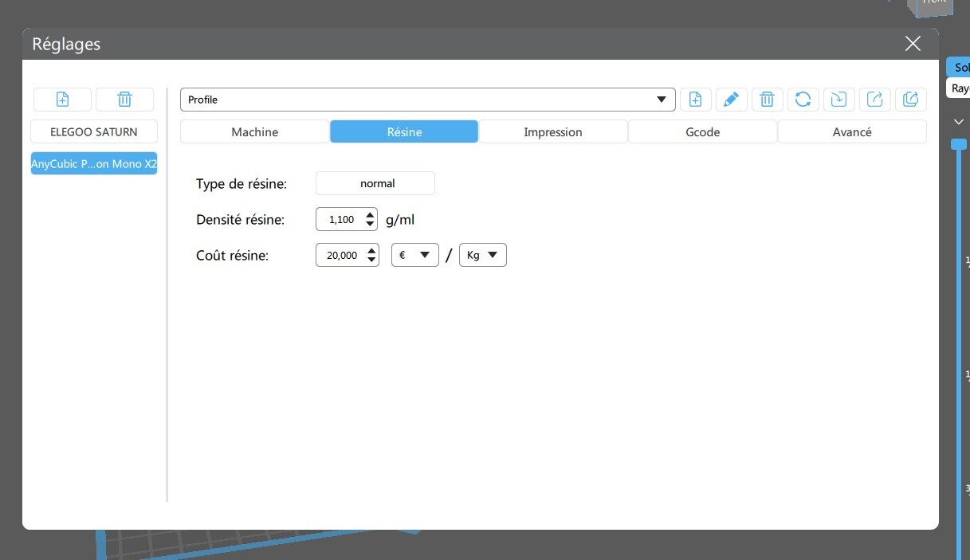The image size is (970, 560).
Task: Open the Impression tab
Action: [x=553, y=131]
